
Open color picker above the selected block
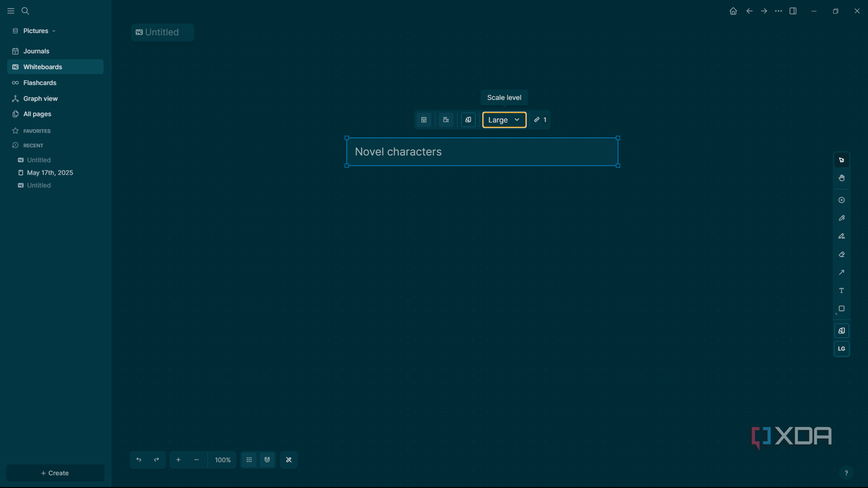click(468, 120)
